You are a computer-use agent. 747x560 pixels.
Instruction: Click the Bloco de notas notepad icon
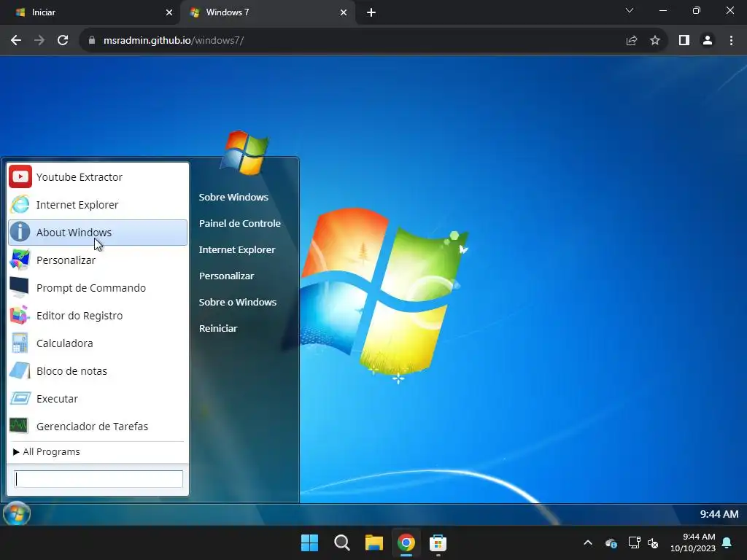(20, 370)
